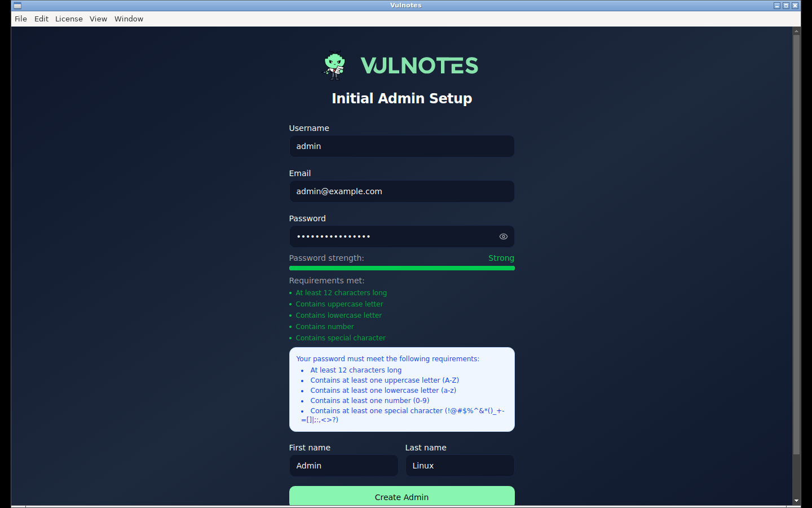Click 'At least 12 characters long' met requirement
This screenshot has width=812, height=508.
coord(341,293)
